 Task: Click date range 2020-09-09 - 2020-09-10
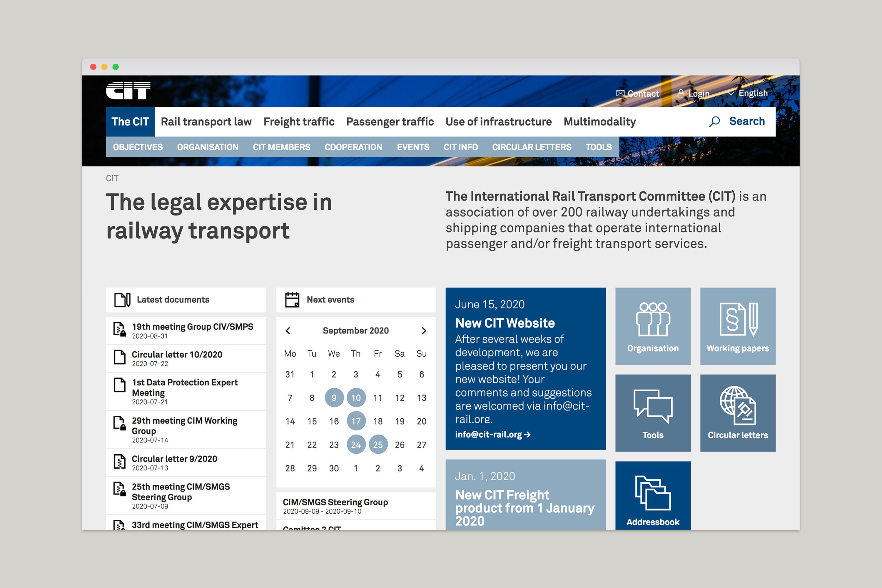322,512
